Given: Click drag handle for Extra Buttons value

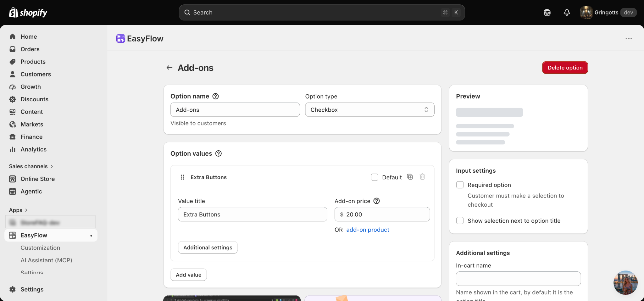Looking at the screenshot, I should tap(182, 177).
